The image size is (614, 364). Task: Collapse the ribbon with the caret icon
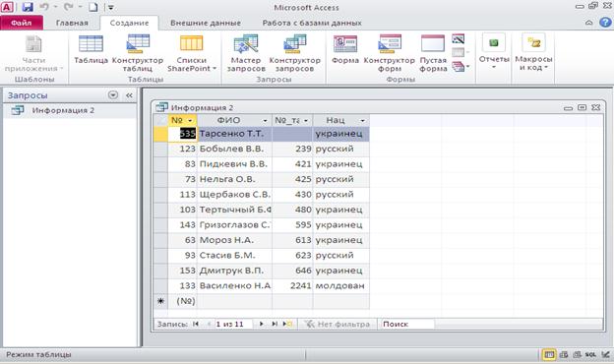point(589,23)
